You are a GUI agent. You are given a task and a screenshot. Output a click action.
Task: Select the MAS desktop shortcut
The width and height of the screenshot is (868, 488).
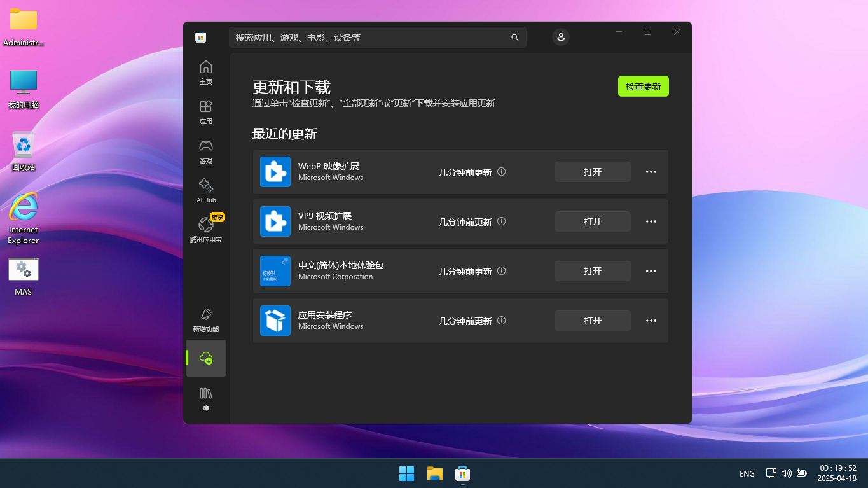24,277
